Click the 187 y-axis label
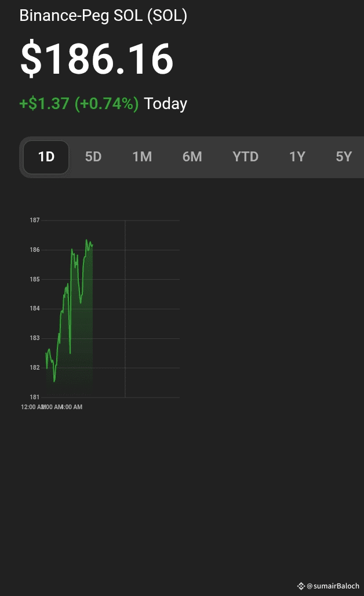 (35, 221)
